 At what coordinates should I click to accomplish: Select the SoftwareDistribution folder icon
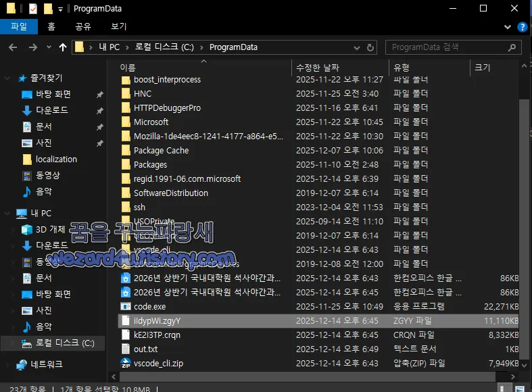[x=126, y=193]
